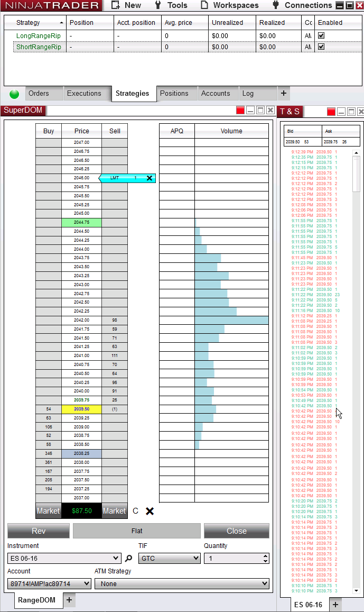Click the buy Market button

(x=48, y=511)
